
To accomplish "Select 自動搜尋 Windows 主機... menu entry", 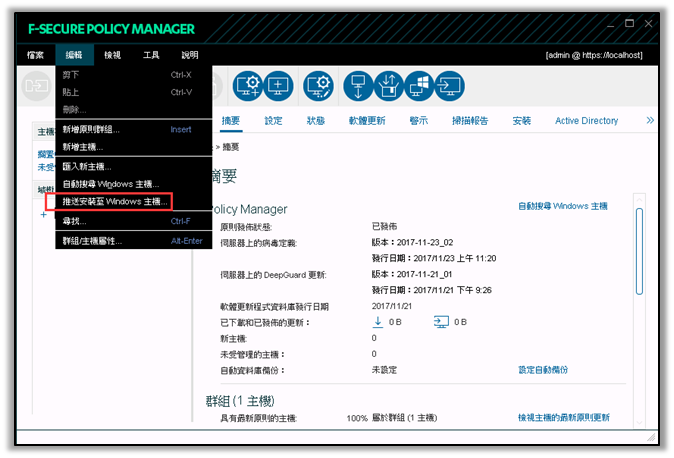I will click(134, 184).
